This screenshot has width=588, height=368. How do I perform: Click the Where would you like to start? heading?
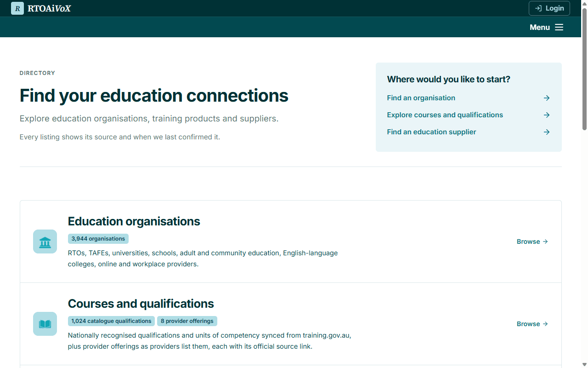tap(449, 79)
